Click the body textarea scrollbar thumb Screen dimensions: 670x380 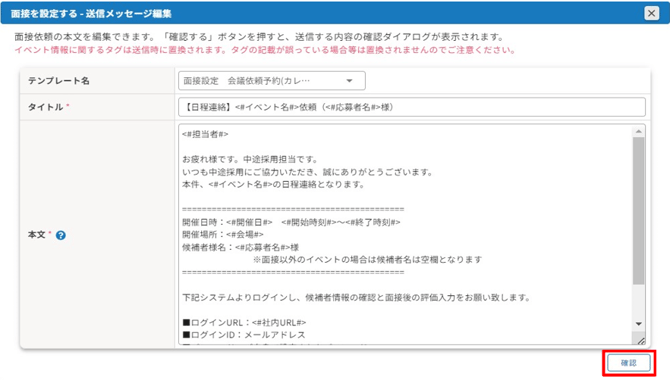(638, 211)
